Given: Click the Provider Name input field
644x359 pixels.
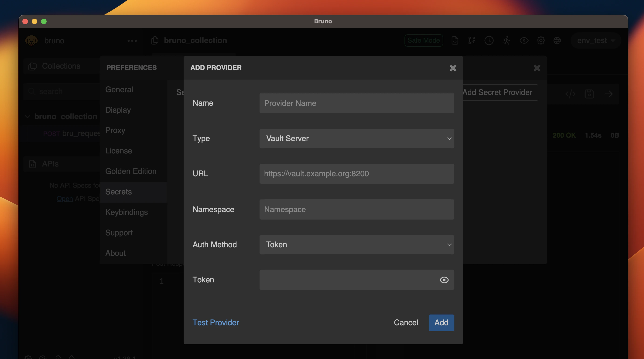Looking at the screenshot, I should pos(356,103).
